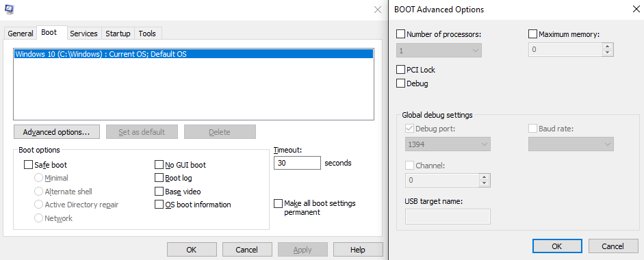Image resolution: width=644 pixels, height=260 pixels.
Task: Open the Startup tab
Action: tap(118, 34)
